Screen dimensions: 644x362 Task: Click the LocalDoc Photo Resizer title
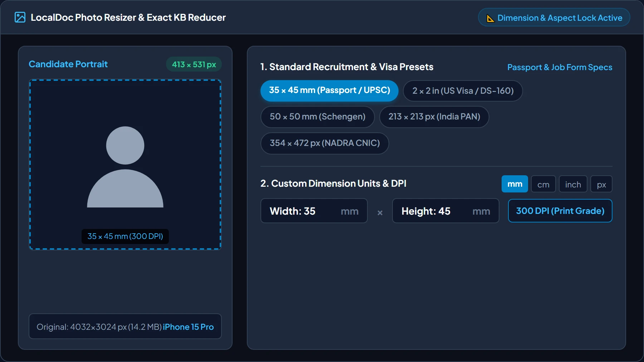[x=128, y=18]
